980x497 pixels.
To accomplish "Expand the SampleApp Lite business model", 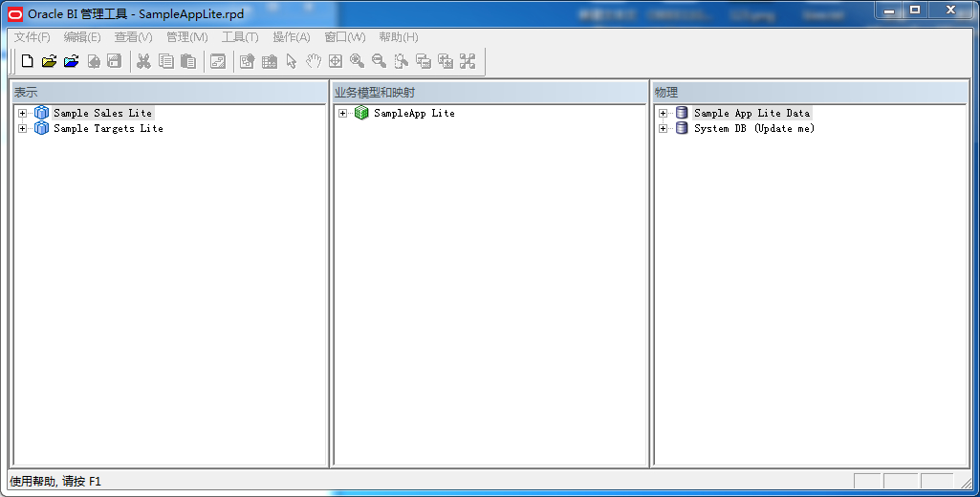I will click(x=342, y=113).
